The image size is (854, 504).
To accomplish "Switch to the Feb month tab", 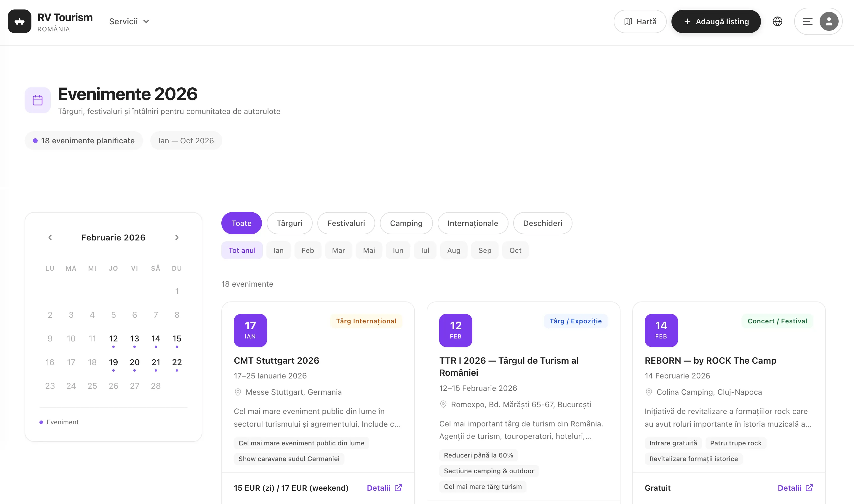I will (308, 250).
